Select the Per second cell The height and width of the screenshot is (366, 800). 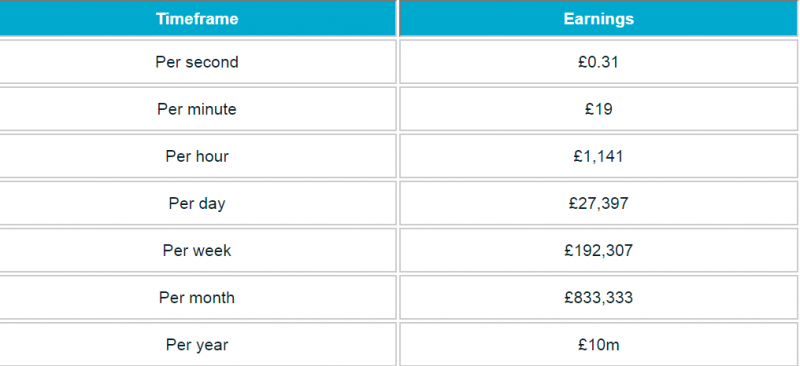197,62
